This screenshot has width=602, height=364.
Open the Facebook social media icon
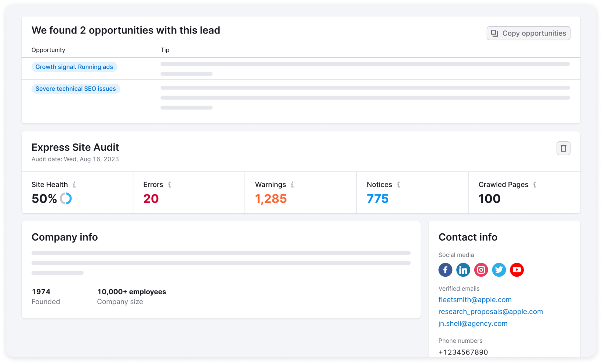click(445, 270)
